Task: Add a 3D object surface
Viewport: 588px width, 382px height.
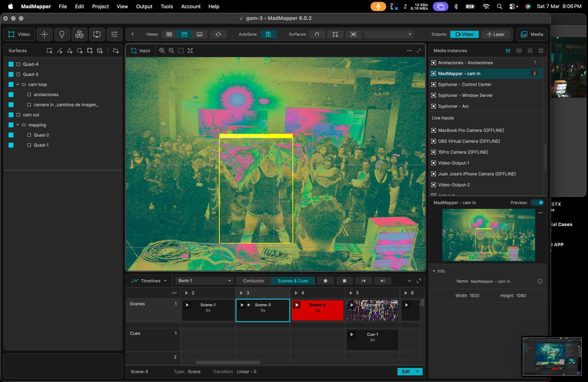Action: click(x=100, y=51)
